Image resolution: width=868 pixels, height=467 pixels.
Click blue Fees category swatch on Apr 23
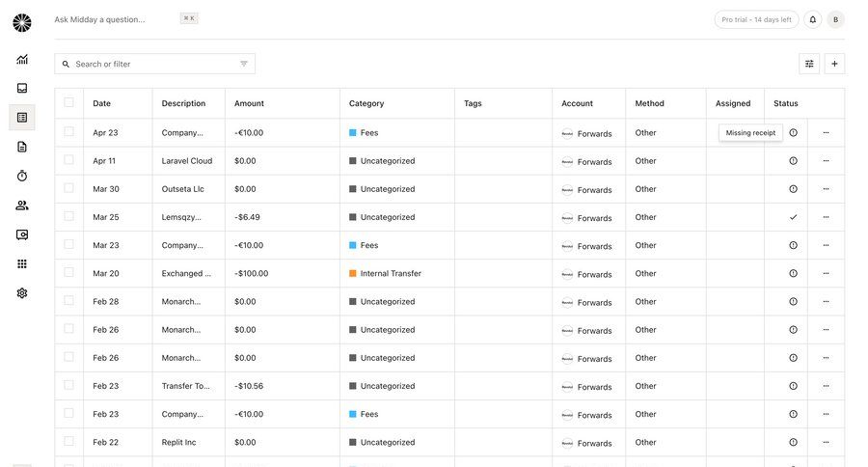353,133
